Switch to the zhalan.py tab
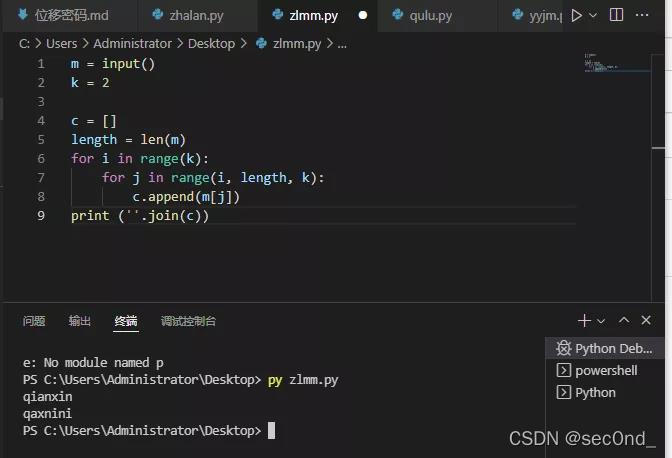The image size is (672, 458). (x=196, y=16)
